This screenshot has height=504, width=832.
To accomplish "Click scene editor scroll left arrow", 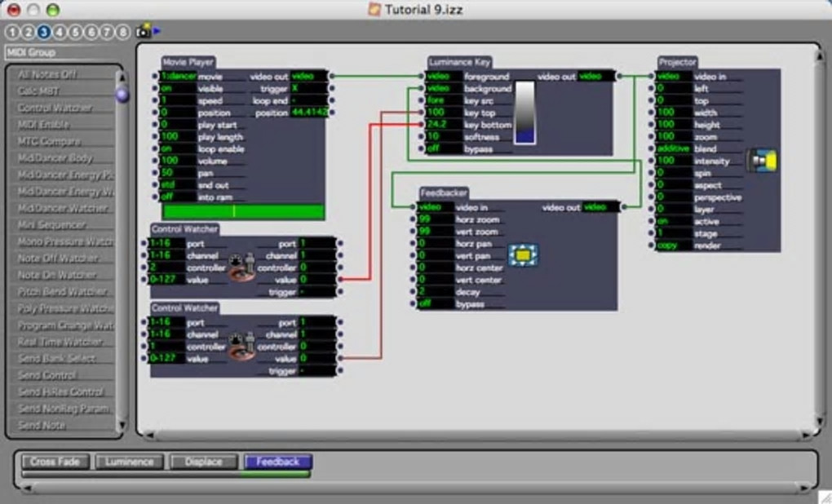I will (149, 435).
